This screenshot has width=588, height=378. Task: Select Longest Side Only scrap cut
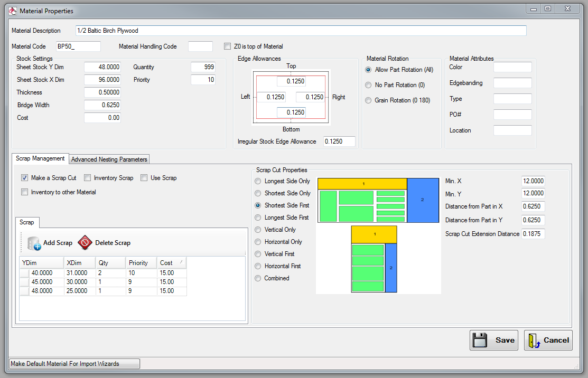tap(258, 181)
